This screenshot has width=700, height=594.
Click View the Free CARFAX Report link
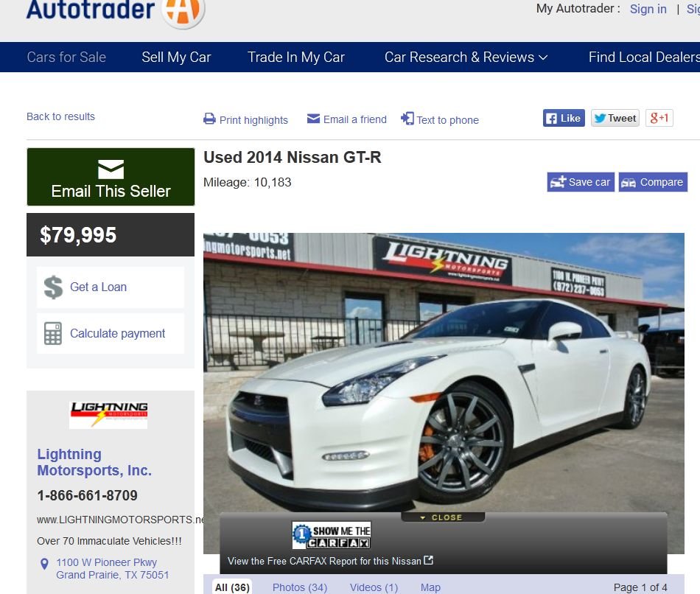click(324, 561)
